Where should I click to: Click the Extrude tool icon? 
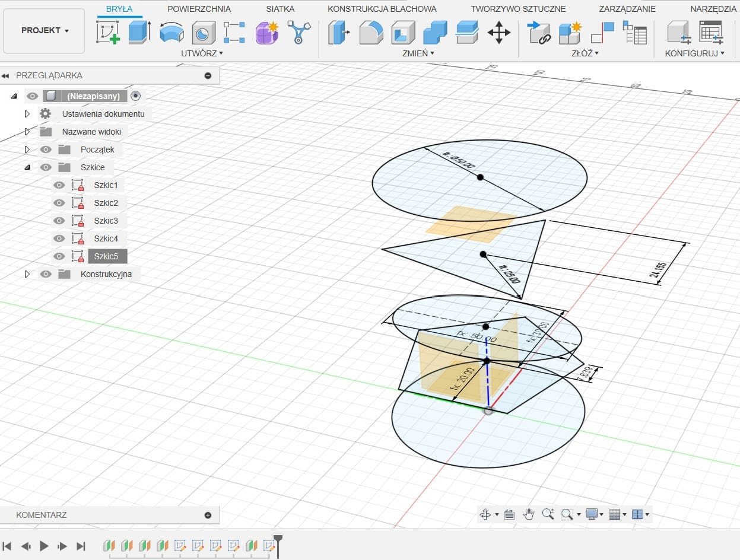139,32
